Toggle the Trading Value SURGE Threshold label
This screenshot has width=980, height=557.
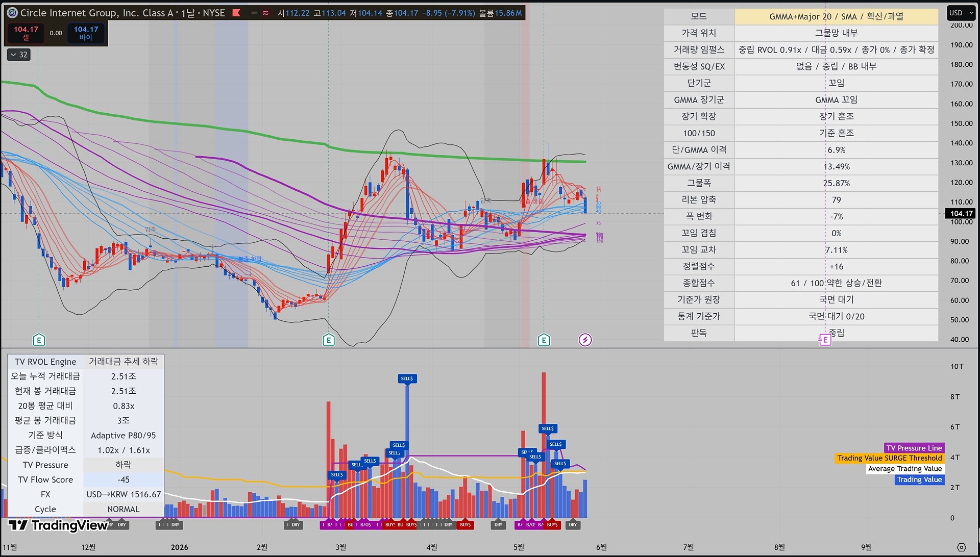click(x=890, y=458)
